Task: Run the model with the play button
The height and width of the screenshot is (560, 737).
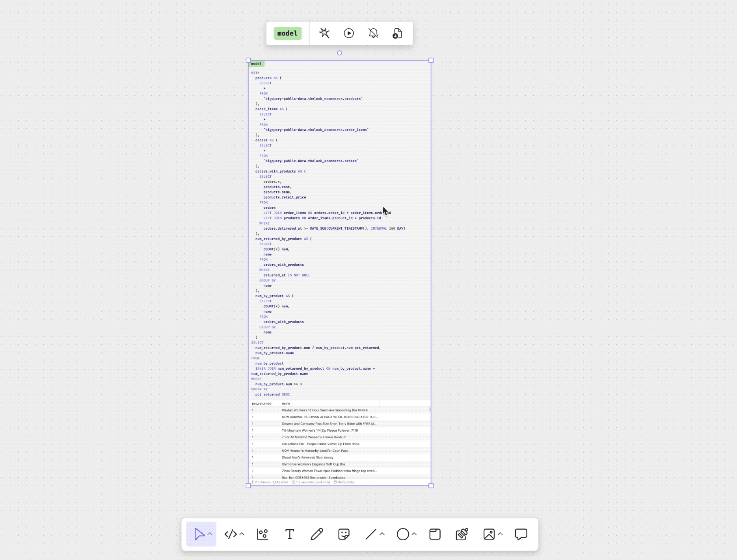Action: 349,33
